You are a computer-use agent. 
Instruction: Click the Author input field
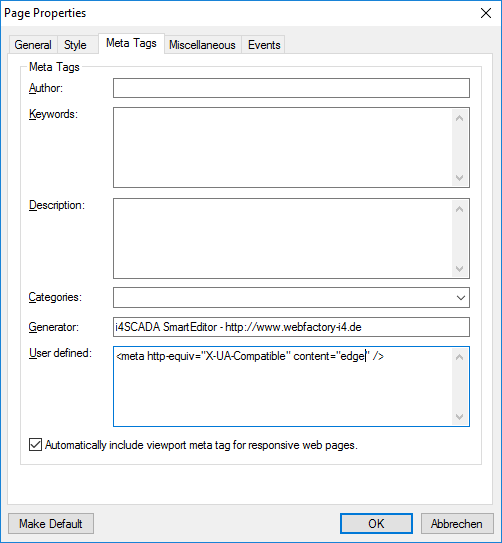(291, 88)
